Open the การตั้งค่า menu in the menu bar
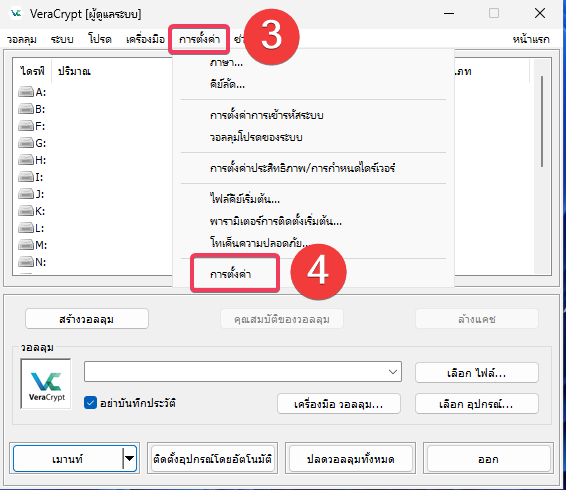Viewport: 566px width, 490px height. tap(199, 39)
